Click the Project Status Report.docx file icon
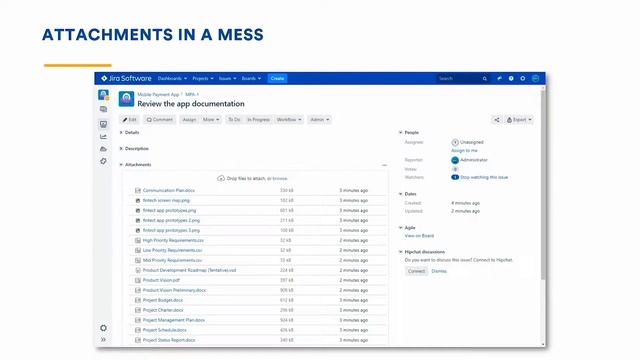Screen dimensions: 640x360 pos(138,340)
